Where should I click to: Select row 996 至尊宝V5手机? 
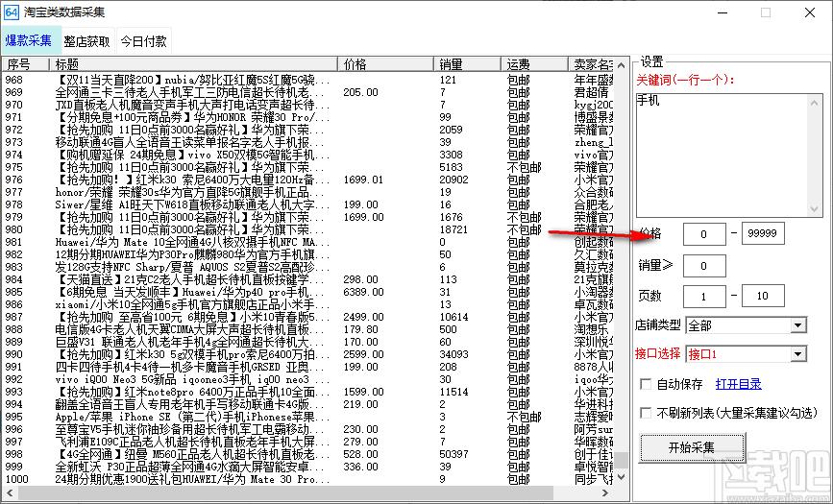308,429
